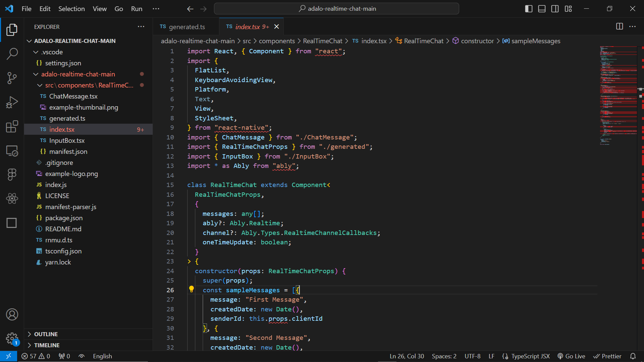The width and height of the screenshot is (644, 362).
Task: Toggle the secondary side bar
Action: click(x=555, y=9)
